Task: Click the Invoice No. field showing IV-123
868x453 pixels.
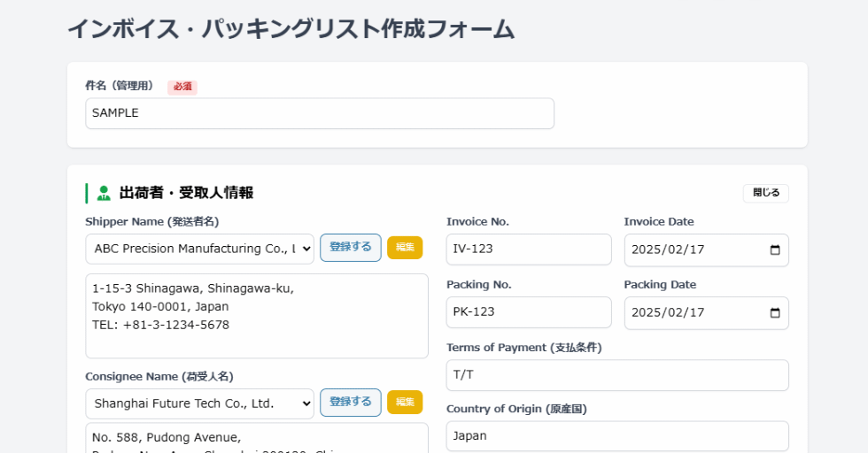Action: coord(528,250)
